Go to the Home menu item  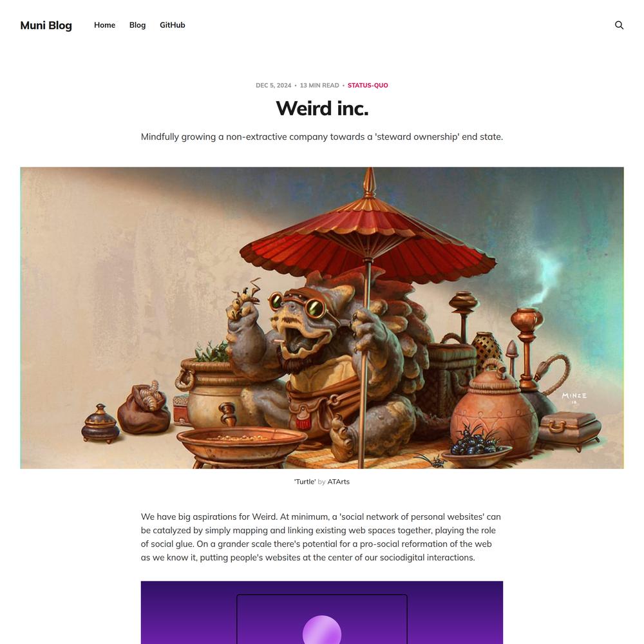click(x=105, y=25)
